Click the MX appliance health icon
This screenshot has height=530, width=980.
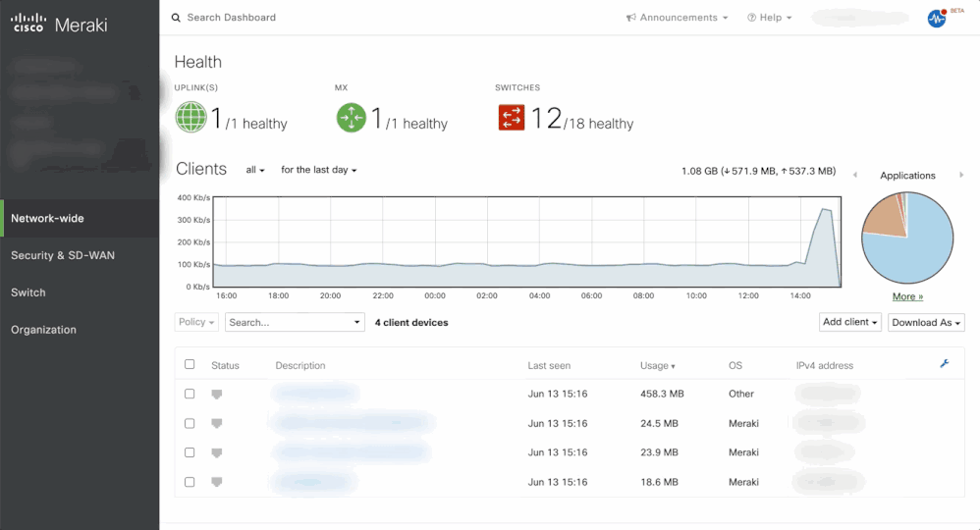(x=351, y=118)
